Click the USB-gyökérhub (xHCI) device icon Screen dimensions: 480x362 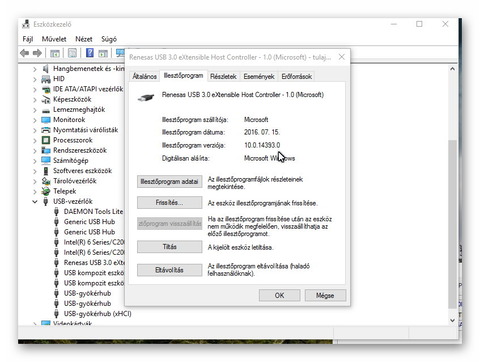pos(56,314)
